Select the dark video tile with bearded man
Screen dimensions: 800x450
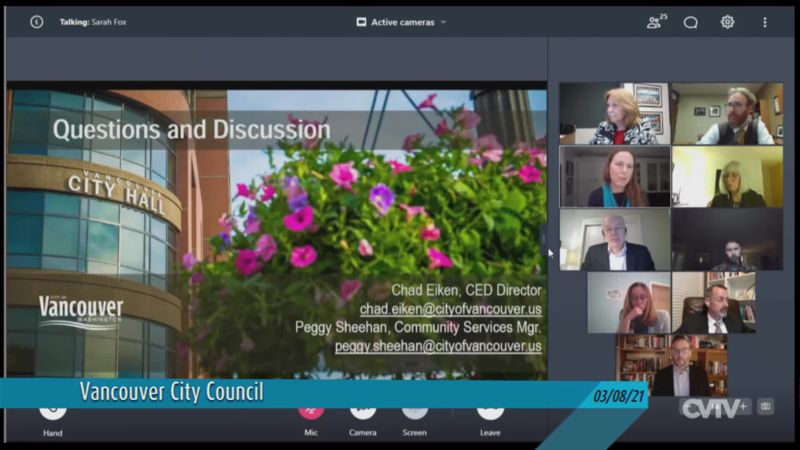tap(728, 239)
